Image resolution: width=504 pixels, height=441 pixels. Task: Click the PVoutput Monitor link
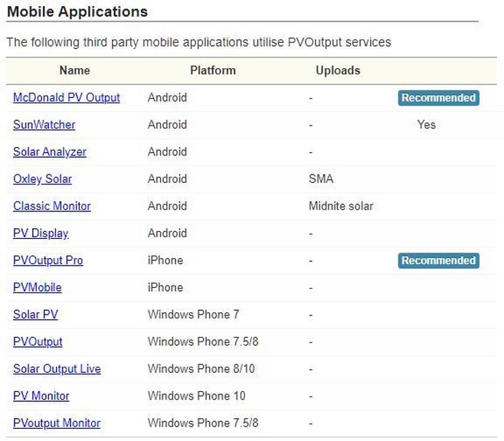pos(57,423)
